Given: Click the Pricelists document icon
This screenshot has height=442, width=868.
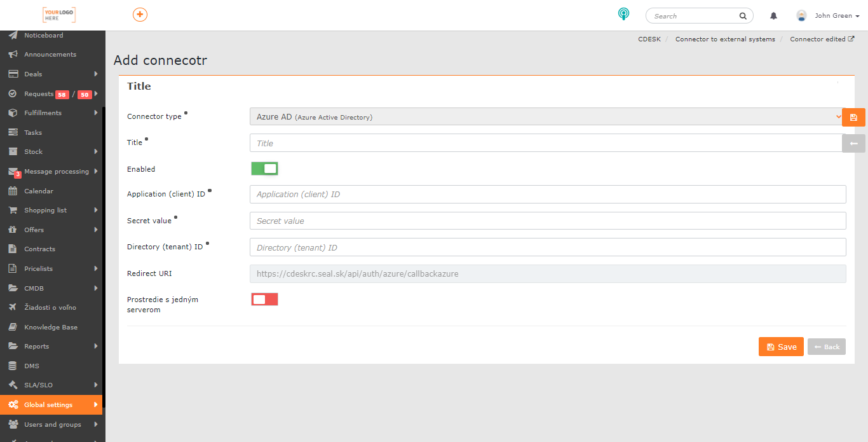Looking at the screenshot, I should click(x=13, y=268).
